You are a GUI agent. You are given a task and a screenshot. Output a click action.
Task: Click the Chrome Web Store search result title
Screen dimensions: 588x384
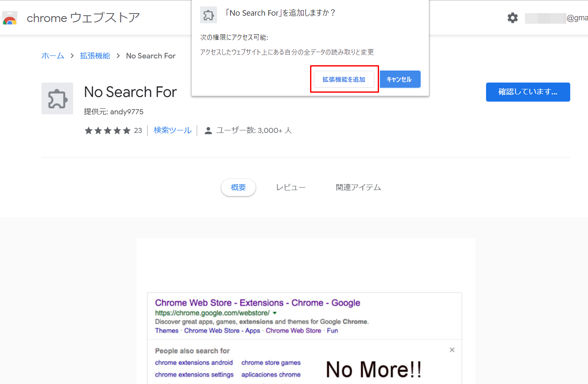click(258, 303)
